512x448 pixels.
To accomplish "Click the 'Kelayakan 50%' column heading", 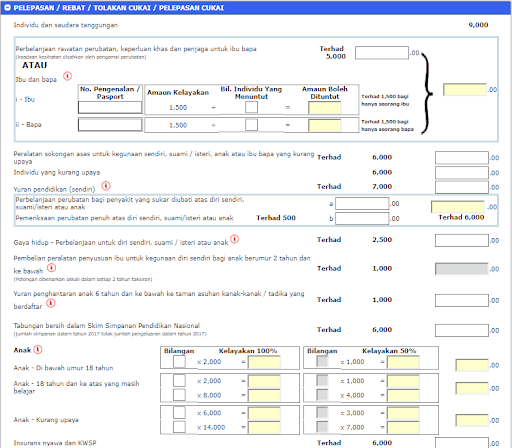I will pos(389,351).
